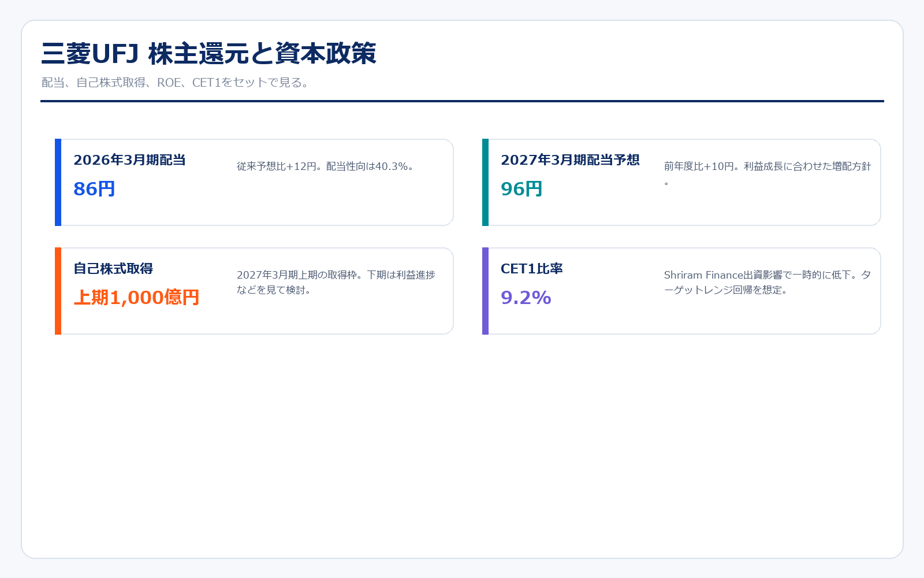Click the 96円 forecast value
The height and width of the screenshot is (578, 924).
click(x=521, y=189)
